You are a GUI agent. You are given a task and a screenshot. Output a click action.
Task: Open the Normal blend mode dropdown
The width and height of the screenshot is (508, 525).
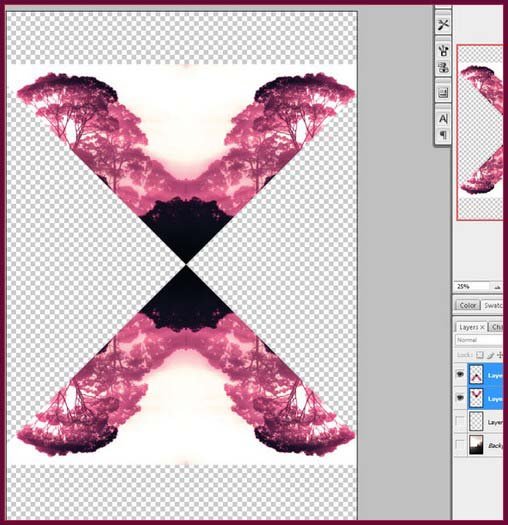pos(479,340)
